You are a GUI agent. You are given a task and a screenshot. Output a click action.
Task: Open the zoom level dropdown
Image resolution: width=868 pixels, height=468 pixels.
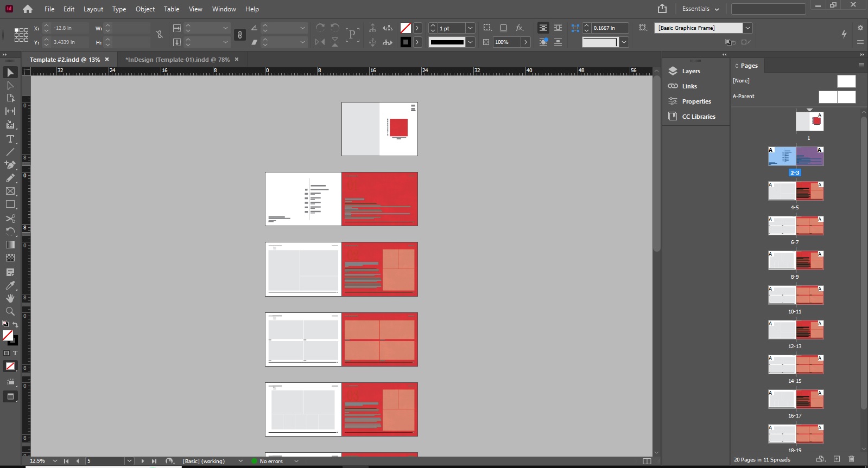pos(55,461)
